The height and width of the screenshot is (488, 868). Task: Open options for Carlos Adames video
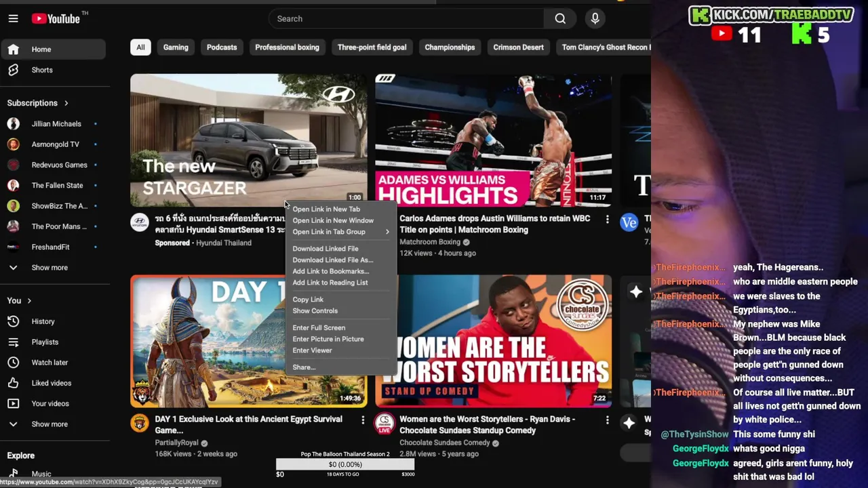tap(607, 220)
